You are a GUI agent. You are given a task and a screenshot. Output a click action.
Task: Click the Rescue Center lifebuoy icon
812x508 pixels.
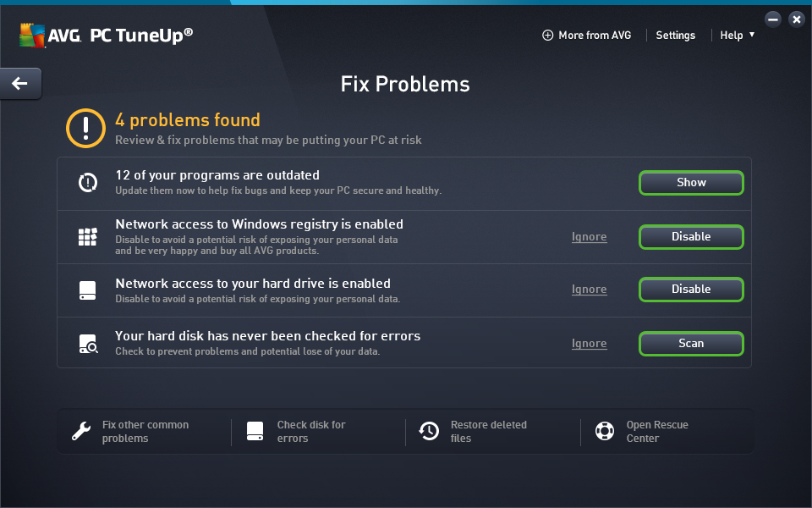point(604,431)
